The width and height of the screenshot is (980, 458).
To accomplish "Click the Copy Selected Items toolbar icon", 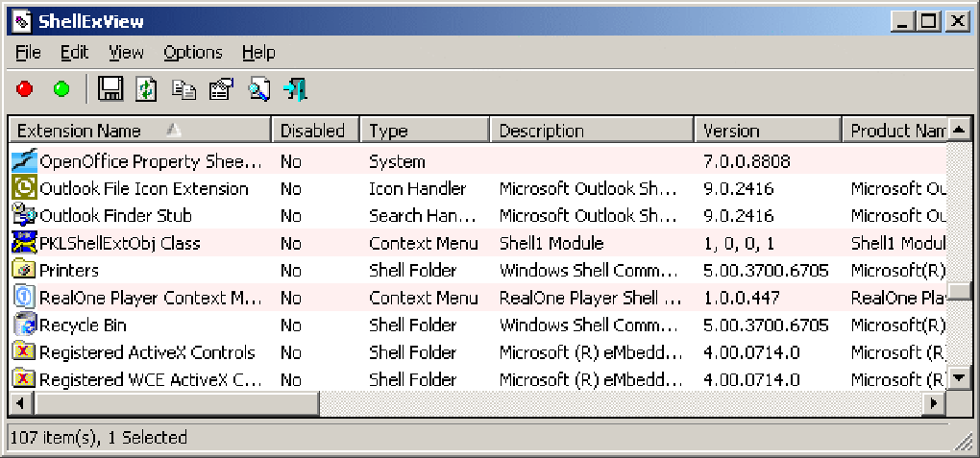I will click(x=184, y=89).
